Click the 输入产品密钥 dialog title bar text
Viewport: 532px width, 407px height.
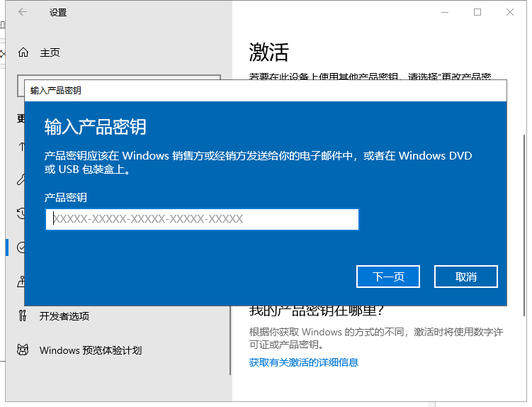pos(56,90)
